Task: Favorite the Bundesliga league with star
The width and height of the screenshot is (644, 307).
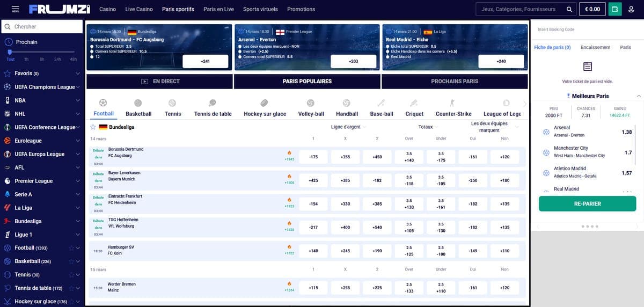Action: [93, 127]
